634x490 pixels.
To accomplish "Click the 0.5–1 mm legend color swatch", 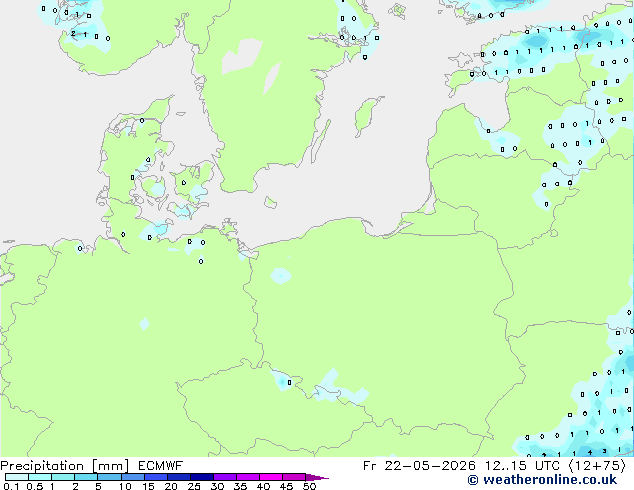I will (x=40, y=477).
